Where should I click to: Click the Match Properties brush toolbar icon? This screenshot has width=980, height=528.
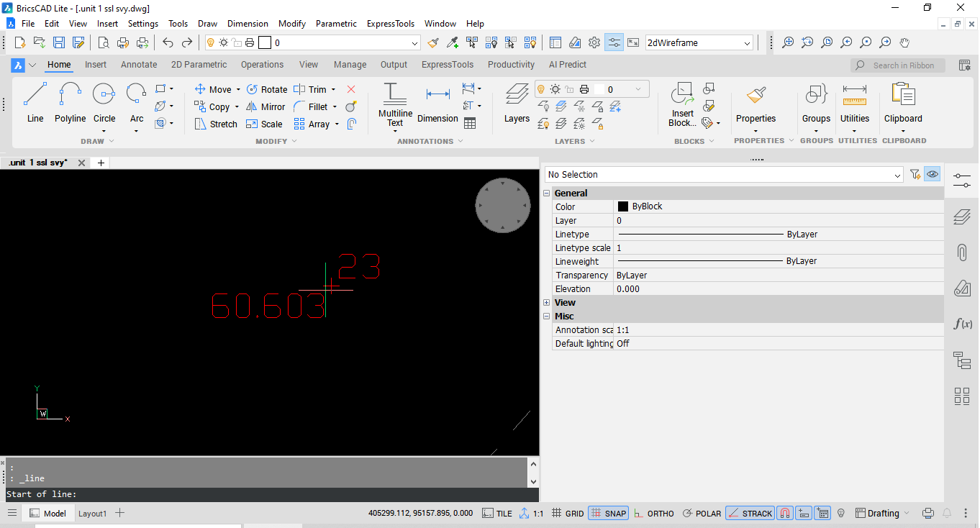433,42
